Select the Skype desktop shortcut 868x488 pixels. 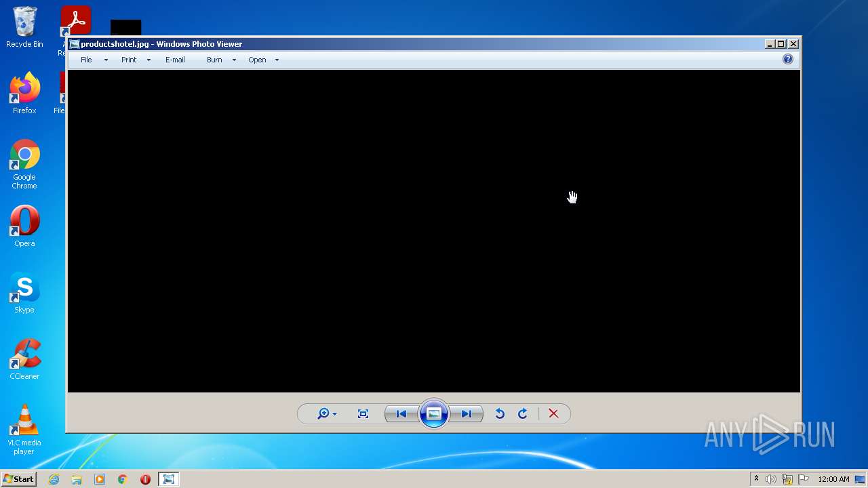pos(24,293)
